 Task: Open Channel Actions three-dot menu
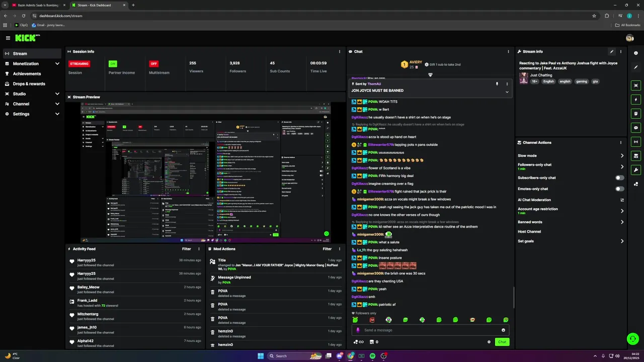[x=621, y=142]
